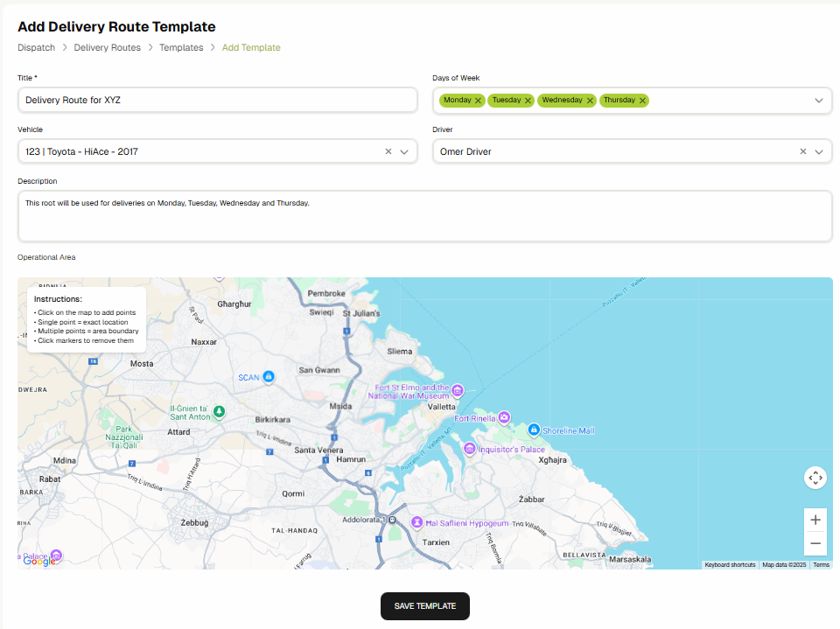Expand the Vehicle dropdown

pos(404,151)
